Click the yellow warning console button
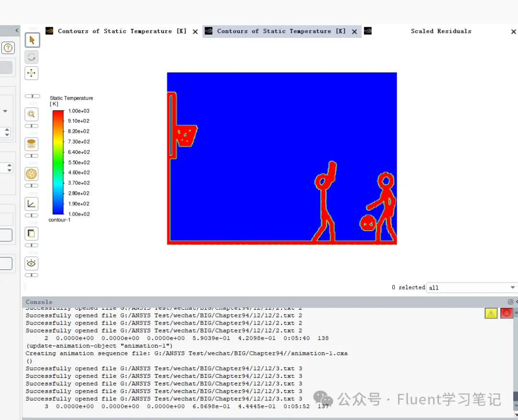This screenshot has width=518, height=420. pyautogui.click(x=491, y=313)
